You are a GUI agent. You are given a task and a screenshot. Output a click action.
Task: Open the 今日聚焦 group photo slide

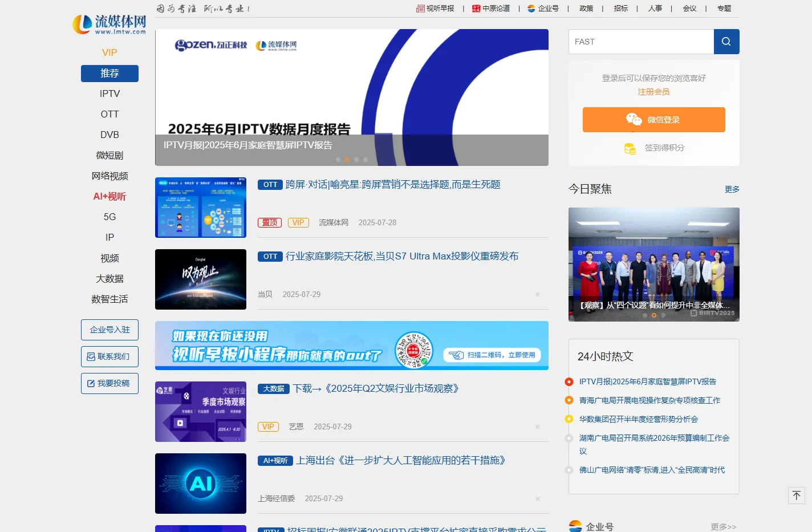tap(654, 265)
